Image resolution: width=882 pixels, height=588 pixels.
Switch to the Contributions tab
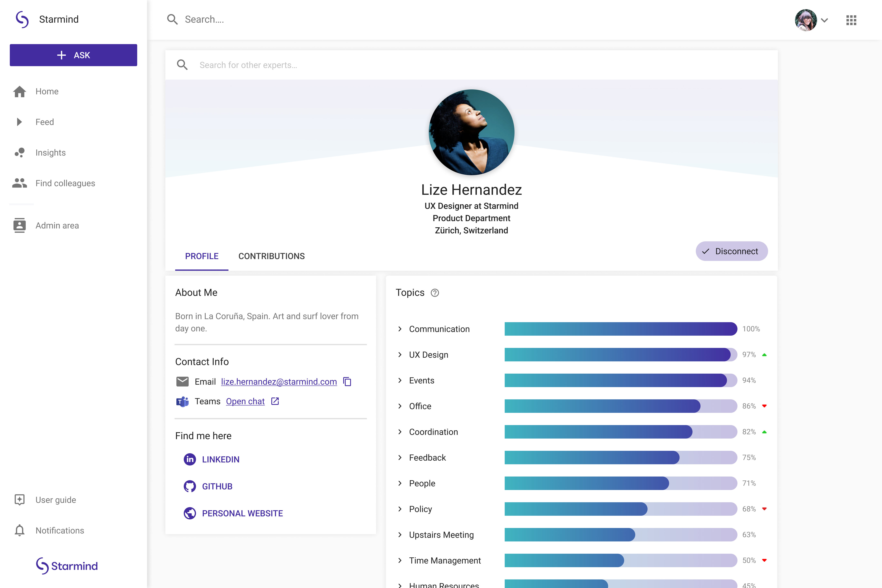(272, 256)
